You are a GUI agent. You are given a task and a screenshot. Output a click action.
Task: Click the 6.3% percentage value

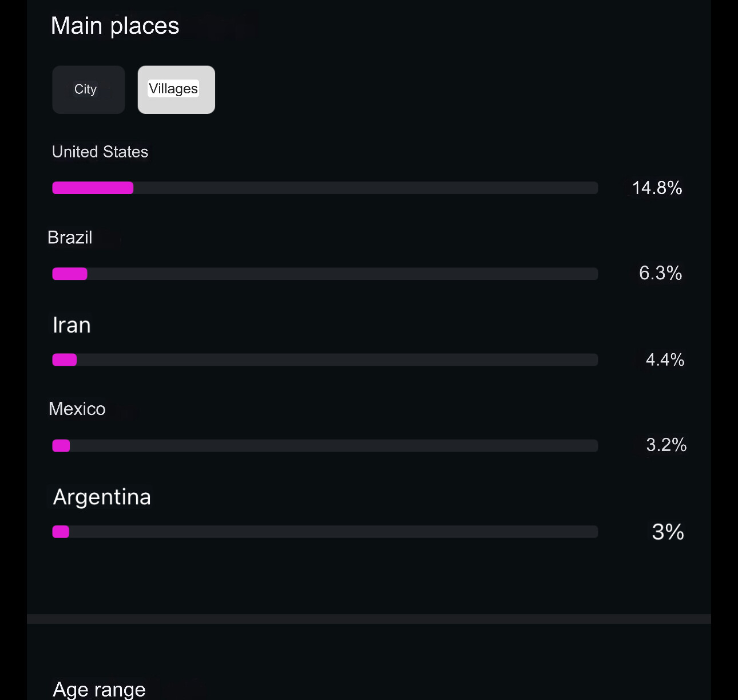tap(660, 273)
